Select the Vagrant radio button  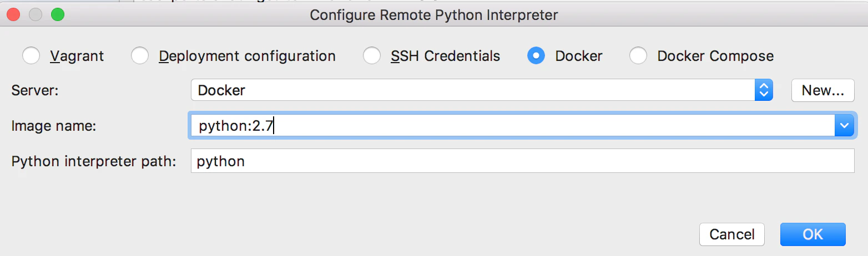[31, 56]
